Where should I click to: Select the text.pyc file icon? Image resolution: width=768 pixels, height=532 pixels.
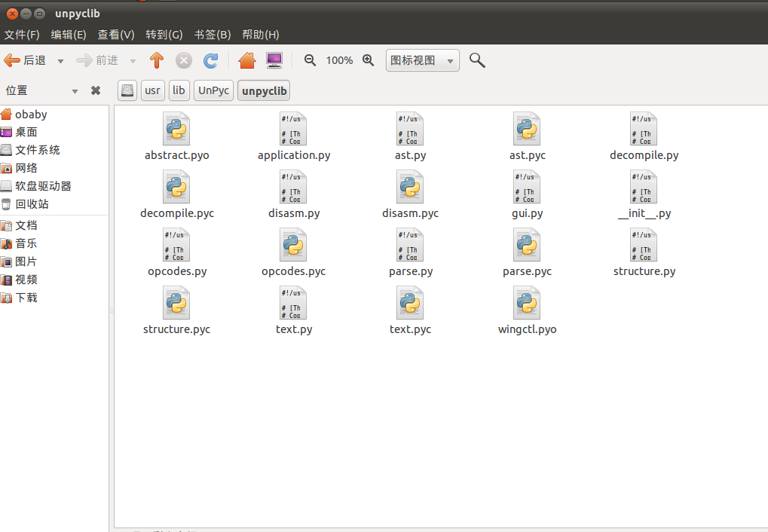coord(410,303)
